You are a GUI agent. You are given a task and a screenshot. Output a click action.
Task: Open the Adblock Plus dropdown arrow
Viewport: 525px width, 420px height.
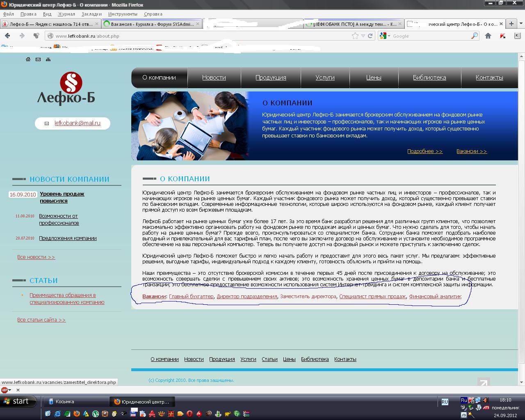pyautogui.click(x=10, y=390)
